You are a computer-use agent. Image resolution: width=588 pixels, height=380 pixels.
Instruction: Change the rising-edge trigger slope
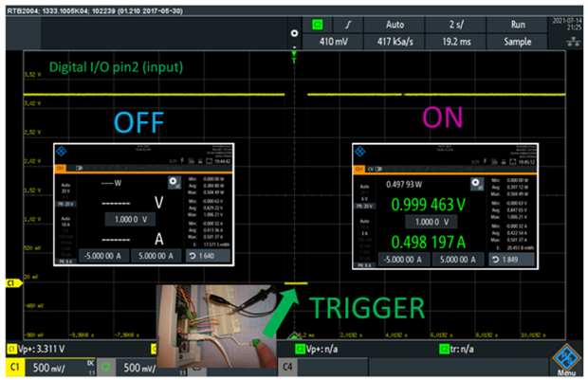click(x=348, y=25)
